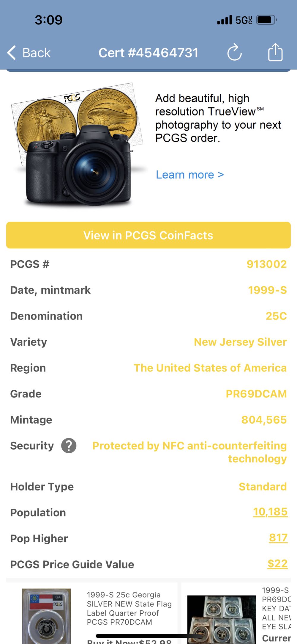The height and width of the screenshot is (644, 297).
Task: Tap the PCGS number 913002 value
Action: pos(266,264)
